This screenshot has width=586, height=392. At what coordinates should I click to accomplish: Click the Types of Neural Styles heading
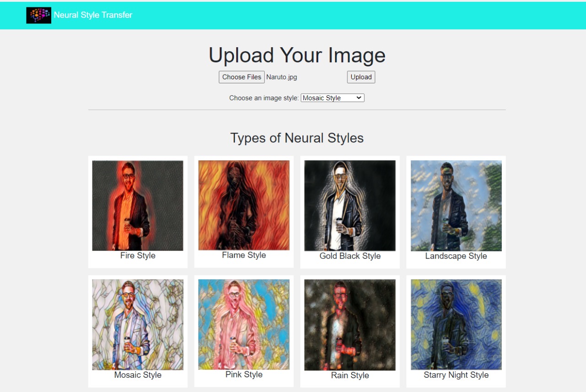click(297, 138)
